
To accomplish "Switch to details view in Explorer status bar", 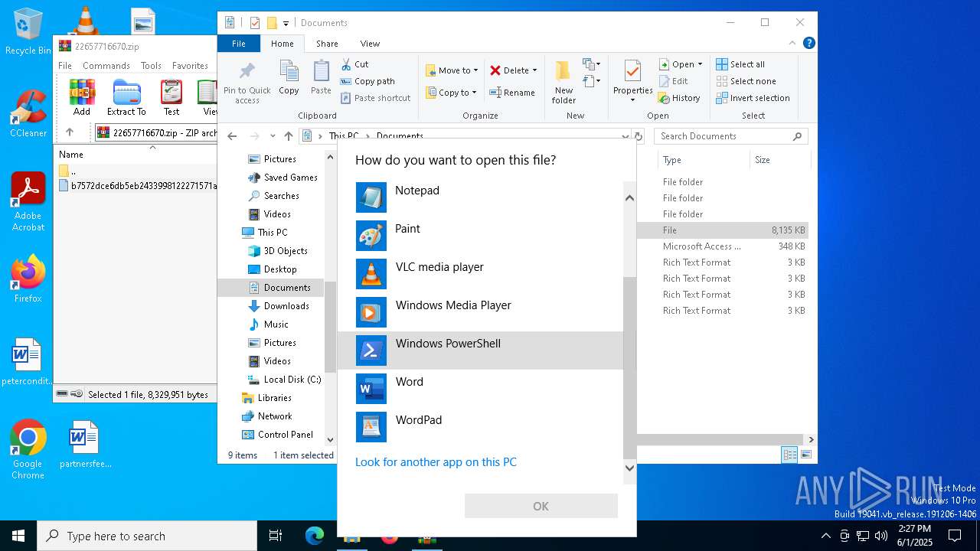I will [x=789, y=455].
